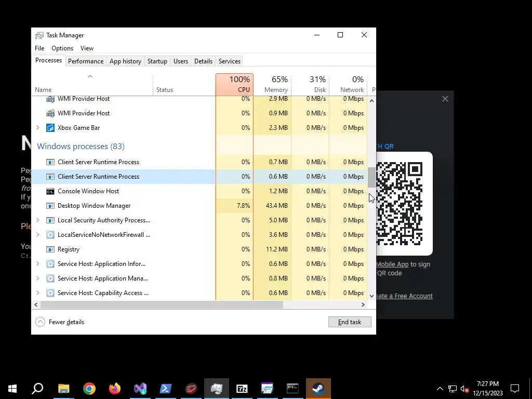Open PowerShell from taskbar

(166, 389)
